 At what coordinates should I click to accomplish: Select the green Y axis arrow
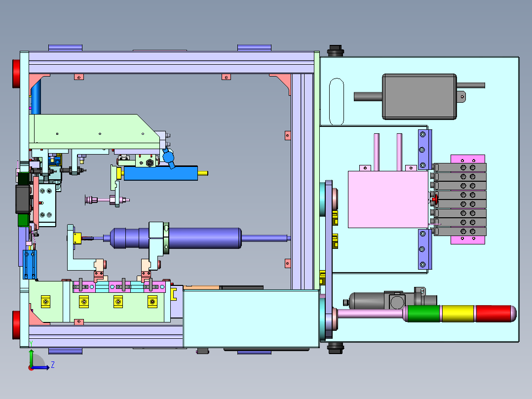click(31, 358)
